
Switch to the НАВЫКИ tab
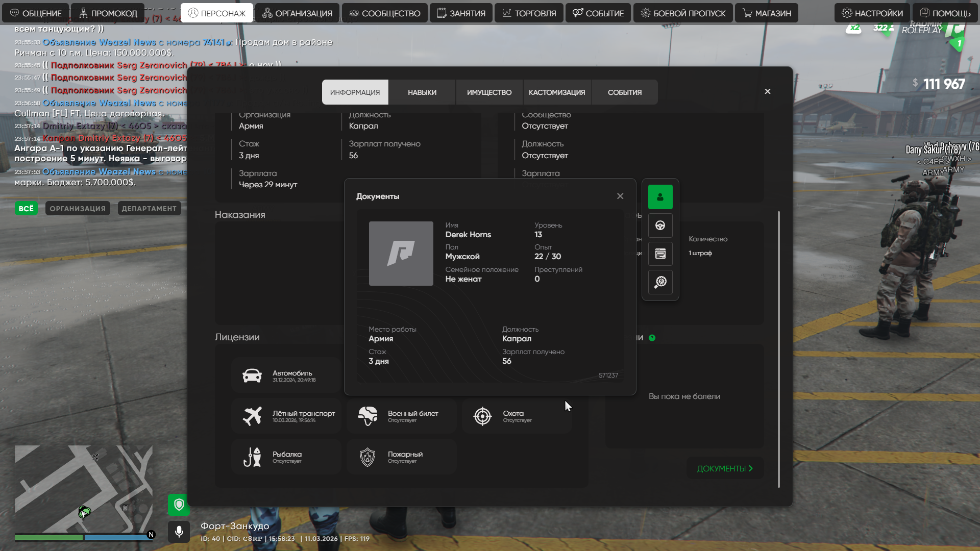[422, 92]
